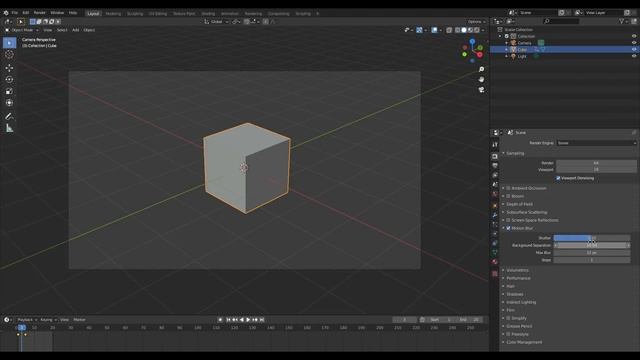Image resolution: width=640 pixels, height=360 pixels.
Task: Open the Material properties tab icon
Action: pos(495,262)
